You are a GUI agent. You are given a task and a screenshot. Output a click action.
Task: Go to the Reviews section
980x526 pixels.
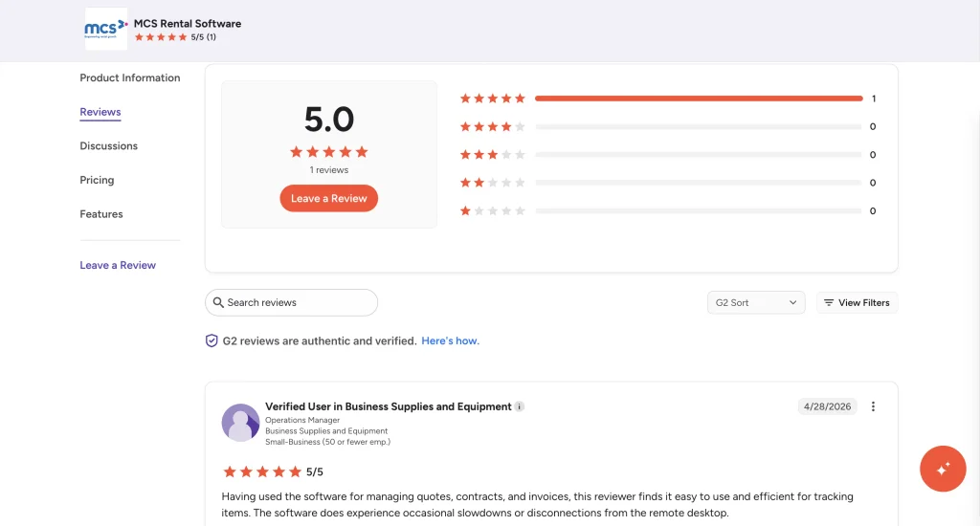[100, 112]
